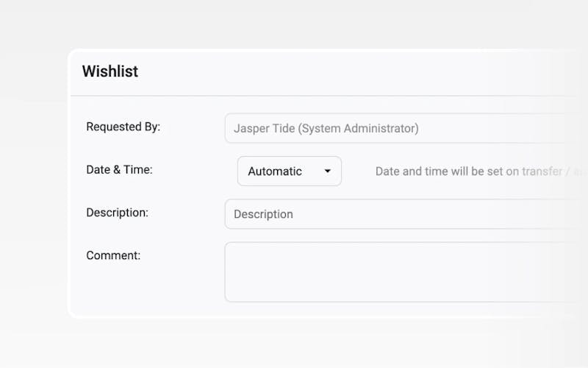Click the Wishlist heading
This screenshot has width=588, height=368.
tap(110, 71)
